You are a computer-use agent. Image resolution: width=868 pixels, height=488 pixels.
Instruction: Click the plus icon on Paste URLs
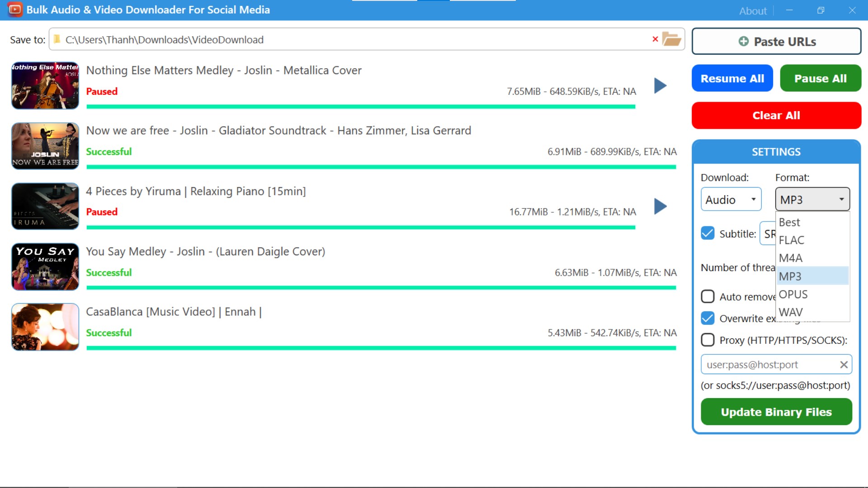click(743, 42)
